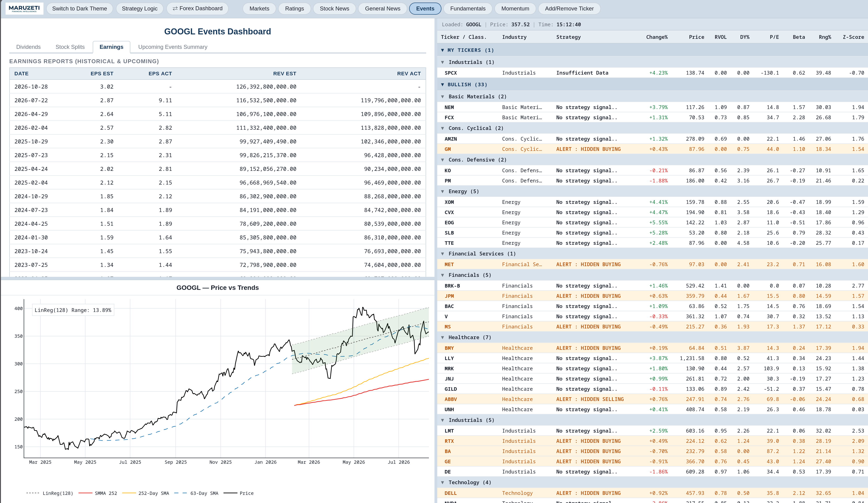This screenshot has height=503, width=868.
Task: Select the ABBV hidden selling row
Action: 652,399
